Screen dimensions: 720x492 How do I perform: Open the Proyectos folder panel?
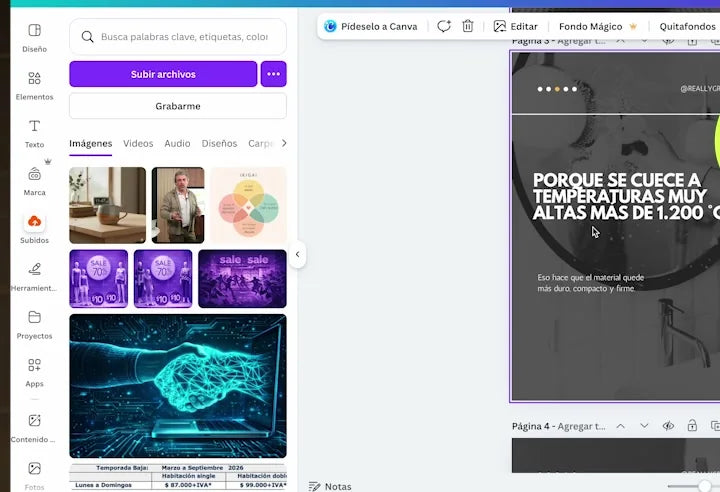34,324
